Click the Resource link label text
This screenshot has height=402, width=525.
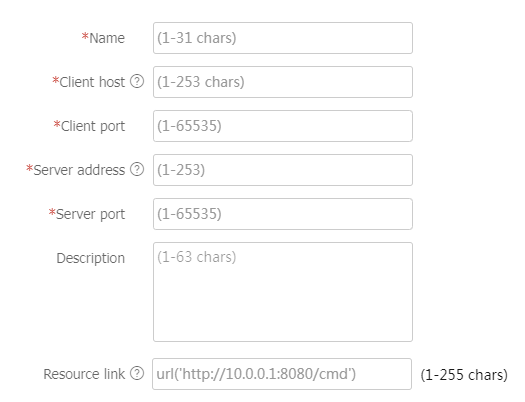point(84,374)
